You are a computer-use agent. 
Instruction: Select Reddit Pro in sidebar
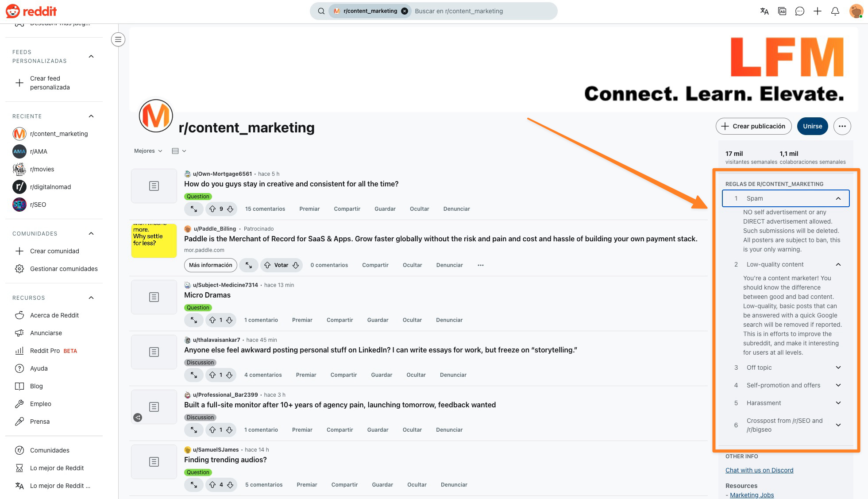tap(45, 351)
